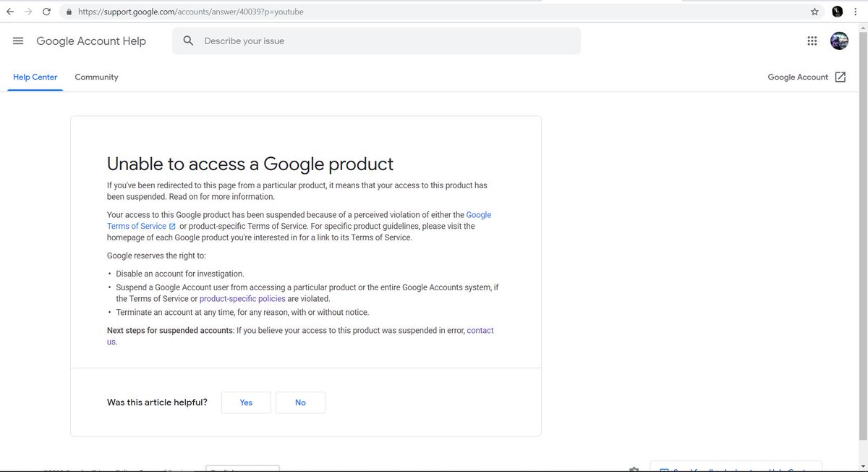Click the heading Unable to access a Google product
Screen dimensions: 868x472
(250, 164)
